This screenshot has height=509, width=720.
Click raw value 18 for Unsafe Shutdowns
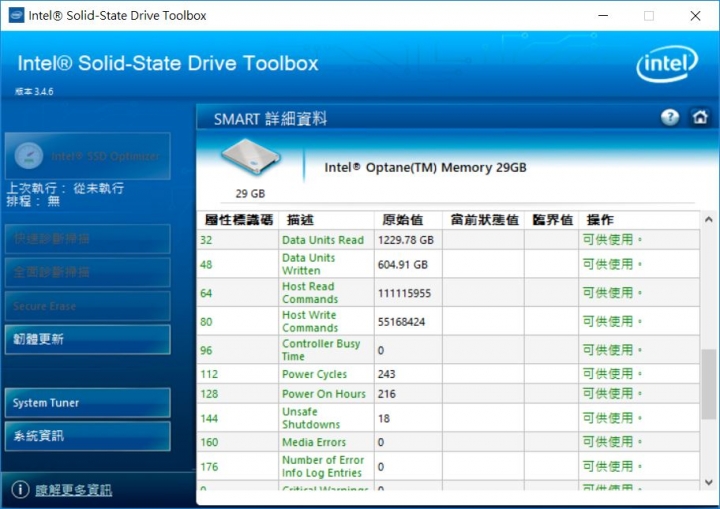[384, 418]
